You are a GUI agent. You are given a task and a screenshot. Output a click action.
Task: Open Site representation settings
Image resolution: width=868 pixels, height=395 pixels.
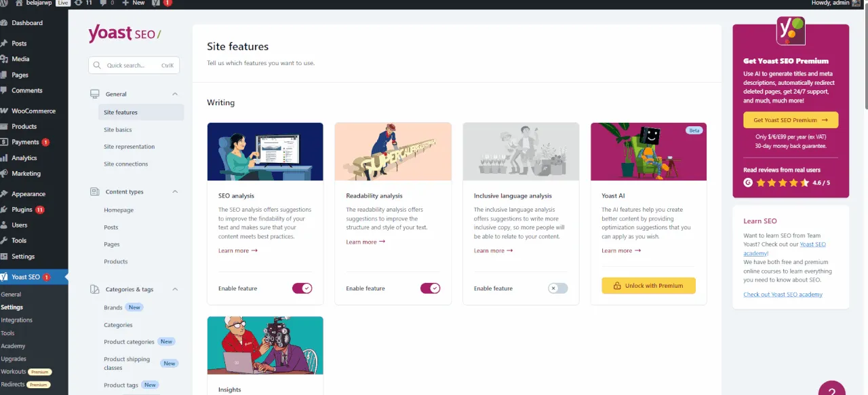coord(130,147)
